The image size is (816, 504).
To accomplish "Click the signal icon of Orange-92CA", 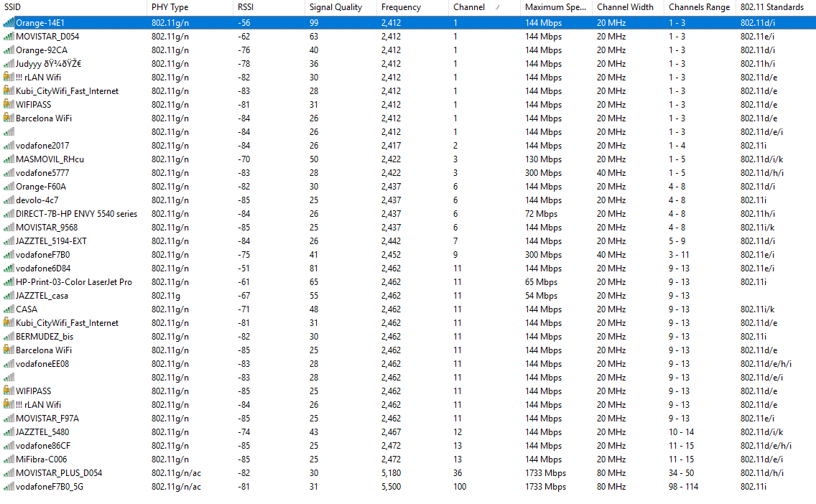I will pos(9,50).
